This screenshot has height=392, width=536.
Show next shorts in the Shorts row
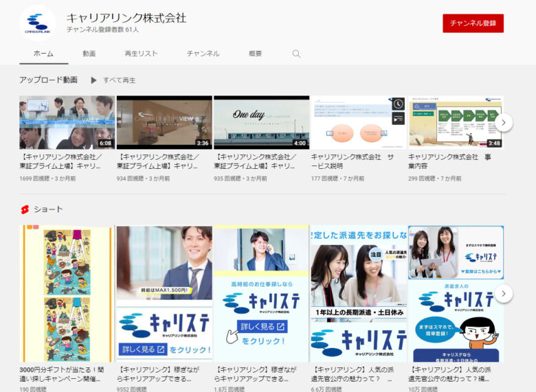[x=504, y=293]
